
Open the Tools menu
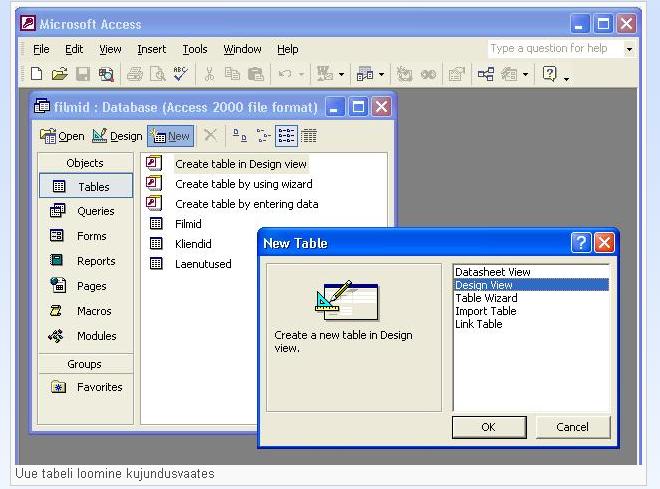[x=195, y=49]
